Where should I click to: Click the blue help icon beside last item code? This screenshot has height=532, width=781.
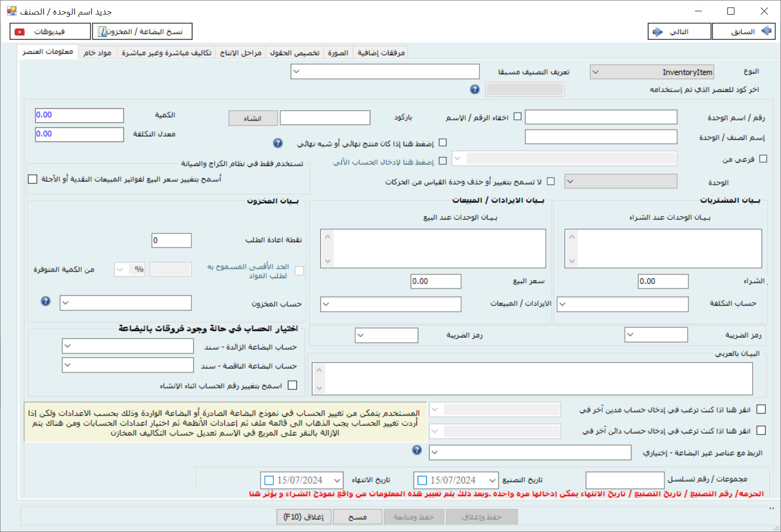pyautogui.click(x=475, y=89)
